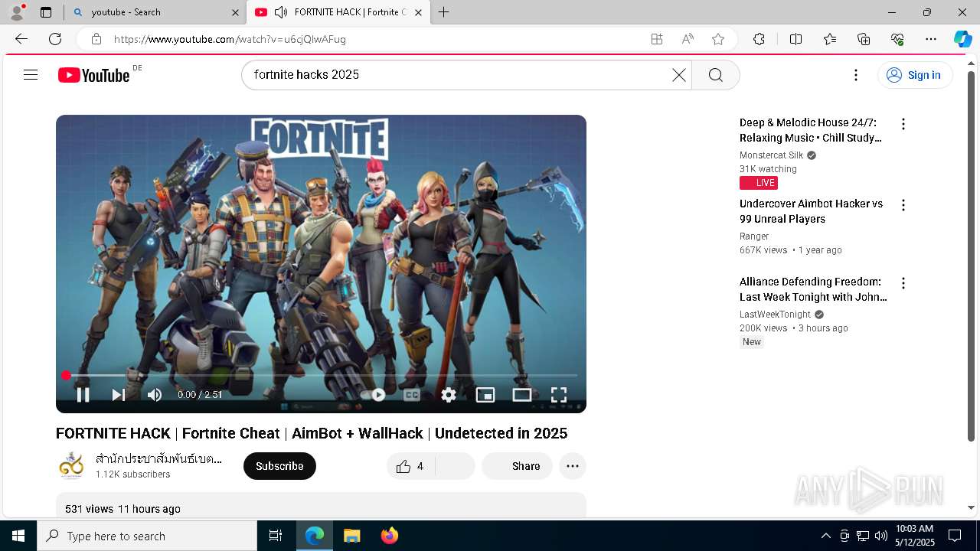Image resolution: width=980 pixels, height=551 pixels.
Task: Open browser profile icon
Action: tap(16, 12)
